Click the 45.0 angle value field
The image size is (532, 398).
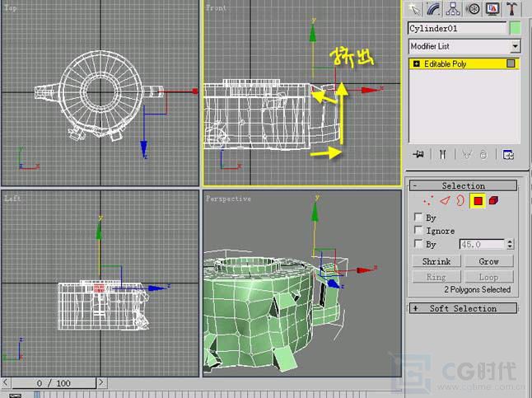tap(482, 244)
